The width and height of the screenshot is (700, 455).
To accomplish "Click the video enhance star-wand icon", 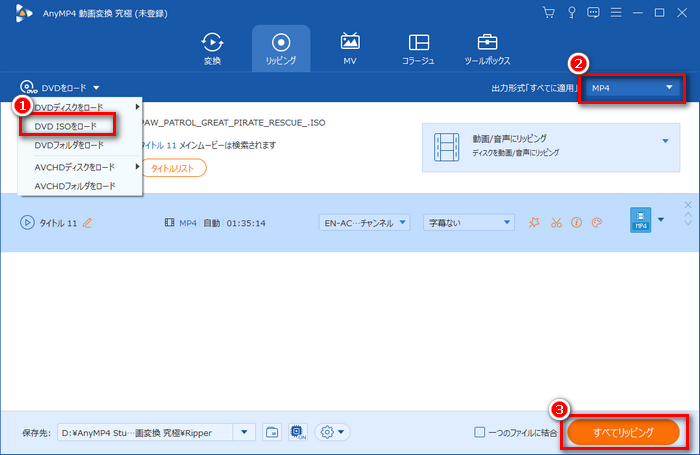I will tap(535, 222).
